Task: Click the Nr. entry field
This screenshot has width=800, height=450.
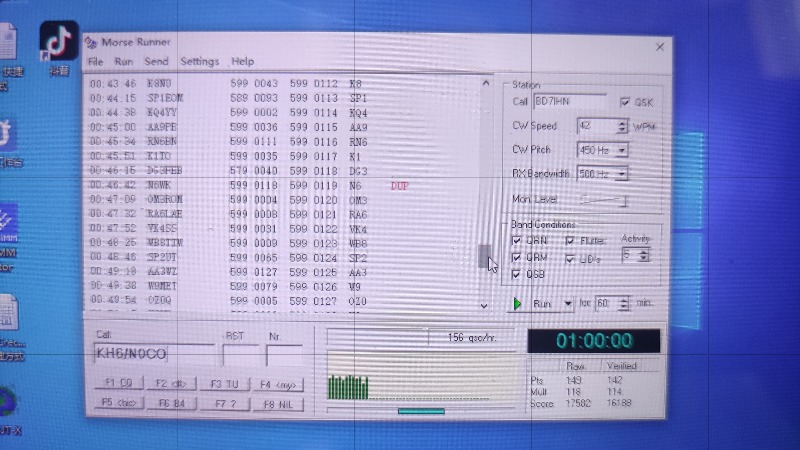Action: (284, 356)
